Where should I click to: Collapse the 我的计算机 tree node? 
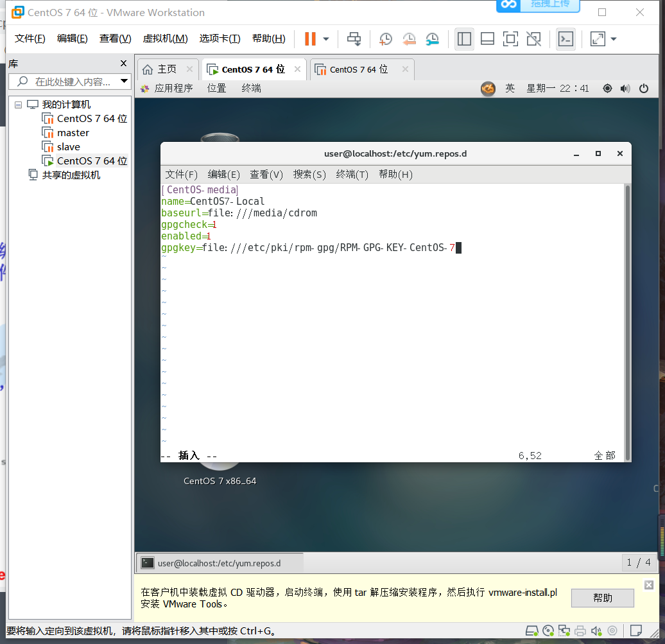(x=18, y=105)
